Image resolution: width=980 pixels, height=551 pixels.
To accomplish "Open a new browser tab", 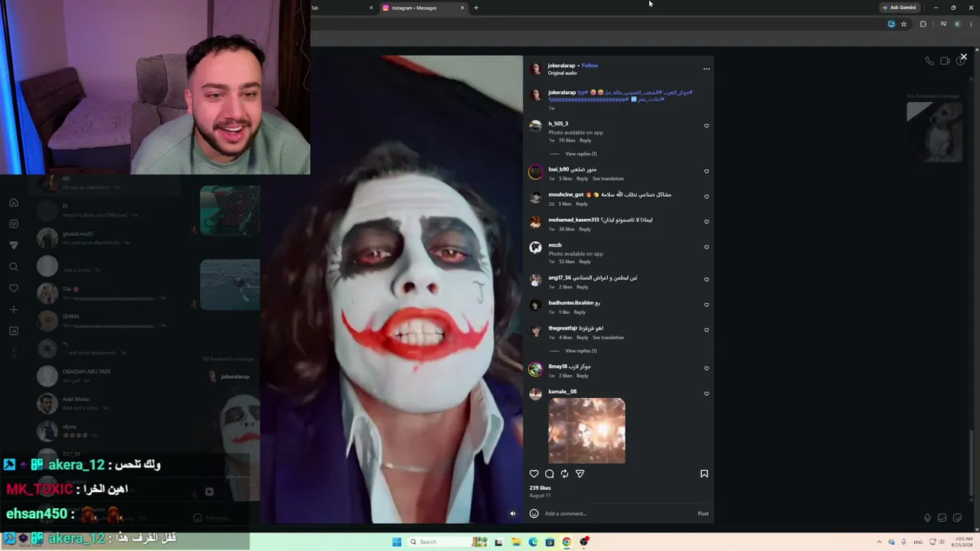I will point(476,8).
